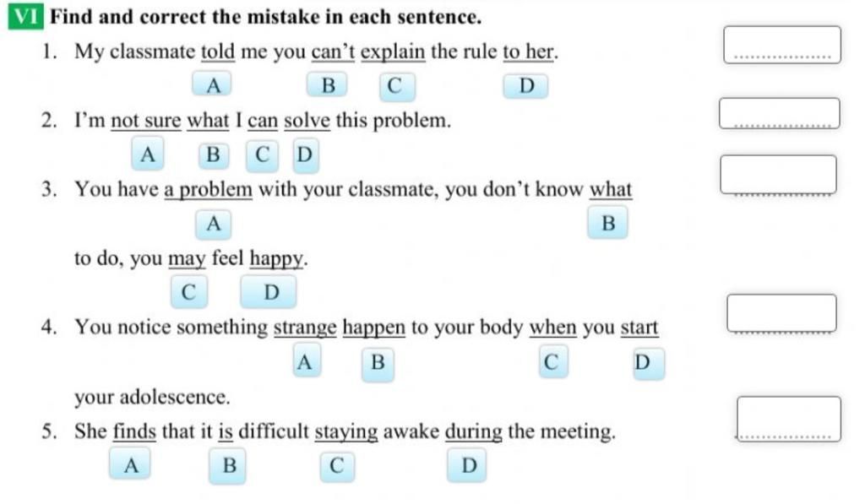Pick option C under "may"
The image size is (865, 504).
pyautogui.click(x=189, y=292)
